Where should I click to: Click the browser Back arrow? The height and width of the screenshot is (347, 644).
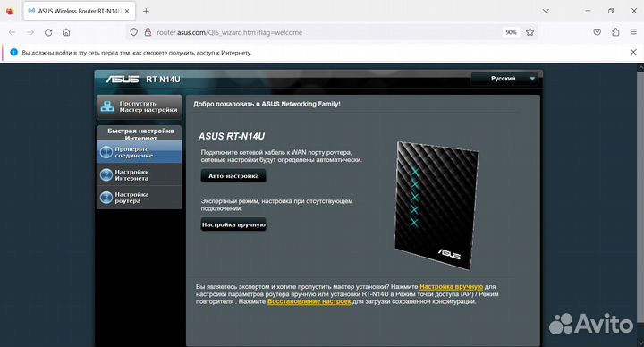[13, 32]
